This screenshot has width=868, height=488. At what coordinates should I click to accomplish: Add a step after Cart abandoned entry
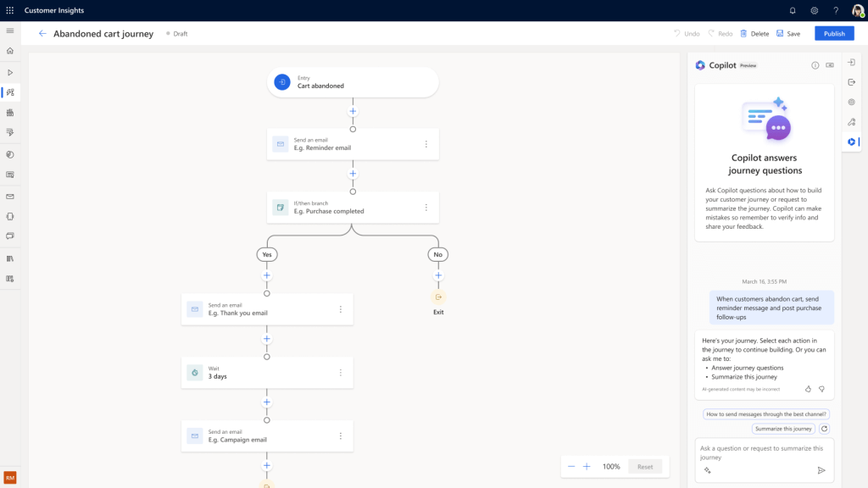click(x=353, y=111)
